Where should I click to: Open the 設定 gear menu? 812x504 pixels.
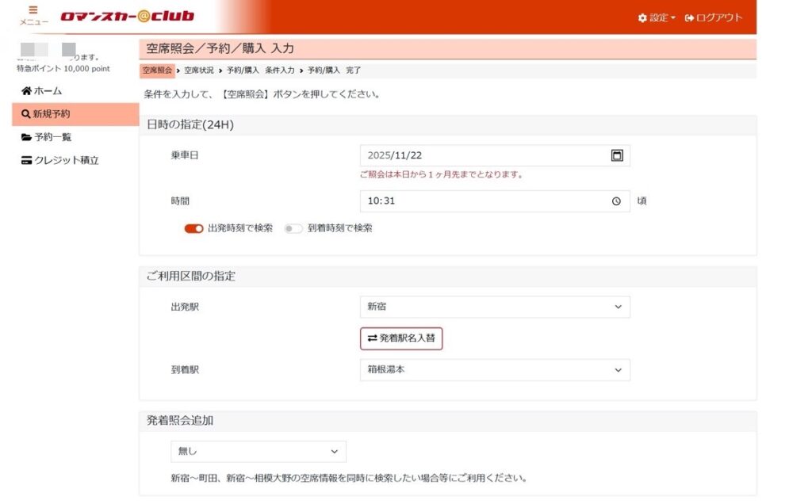[x=657, y=17]
